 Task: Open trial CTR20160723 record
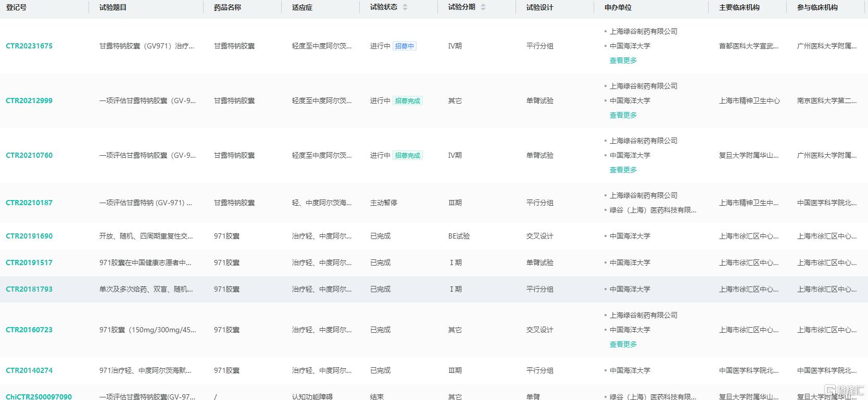pyautogui.click(x=29, y=330)
